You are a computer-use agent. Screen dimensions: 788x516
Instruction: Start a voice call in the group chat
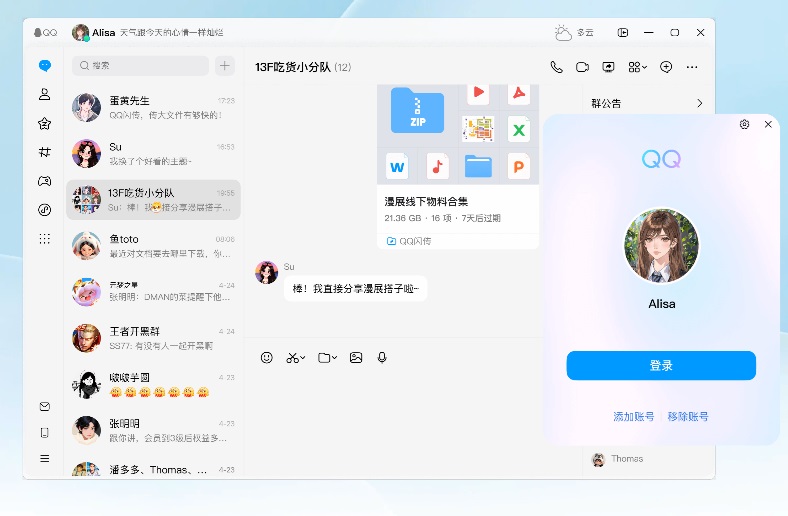pyautogui.click(x=557, y=67)
